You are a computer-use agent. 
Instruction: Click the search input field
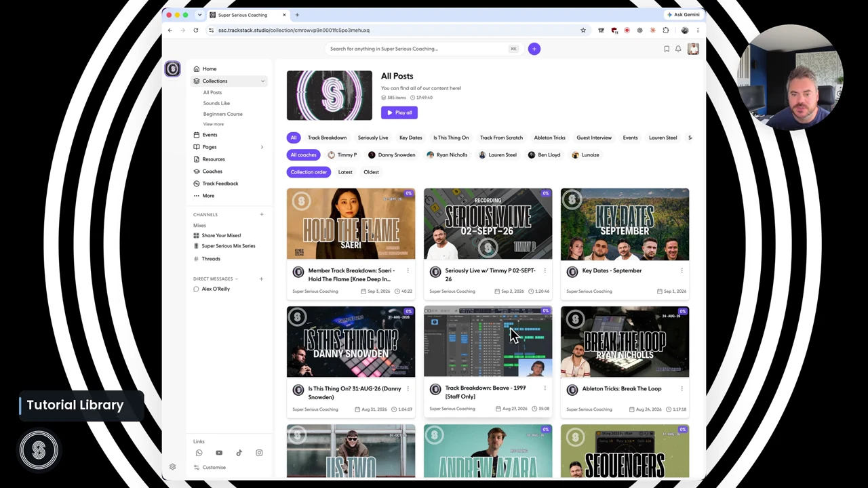pyautogui.click(x=424, y=49)
